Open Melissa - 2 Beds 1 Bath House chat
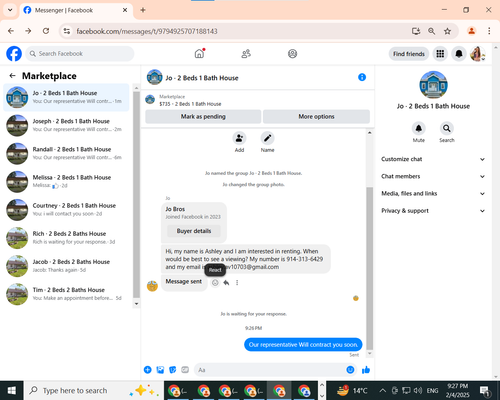The image size is (500, 400). click(66, 181)
